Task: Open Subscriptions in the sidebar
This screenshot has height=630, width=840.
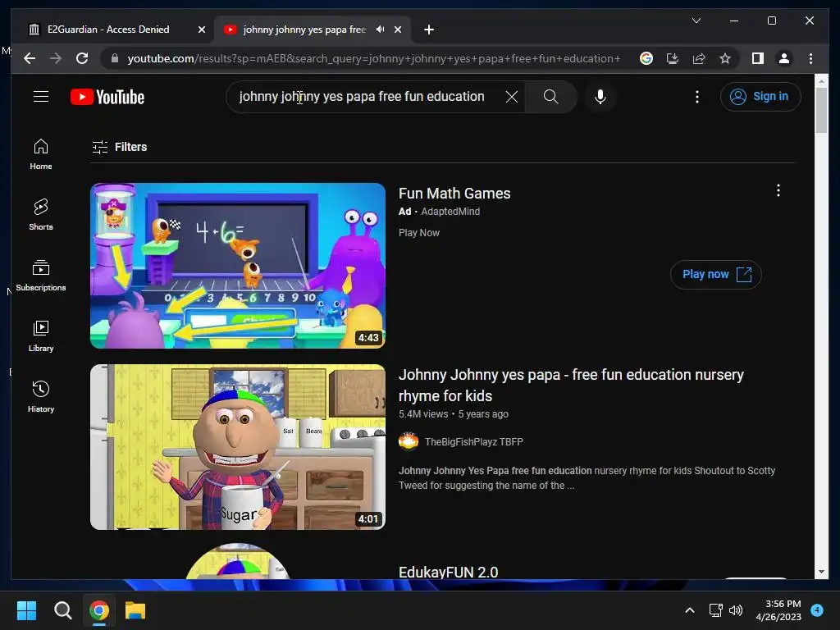Action: tap(41, 276)
